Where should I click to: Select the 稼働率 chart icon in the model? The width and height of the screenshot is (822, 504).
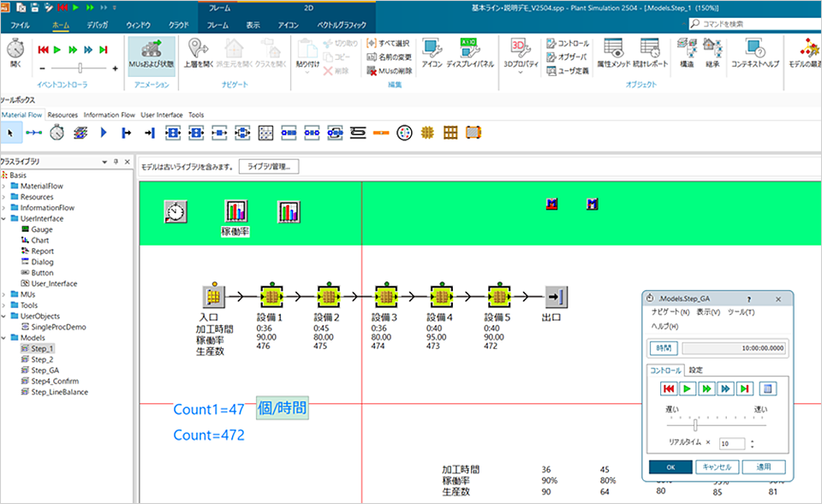(x=235, y=211)
